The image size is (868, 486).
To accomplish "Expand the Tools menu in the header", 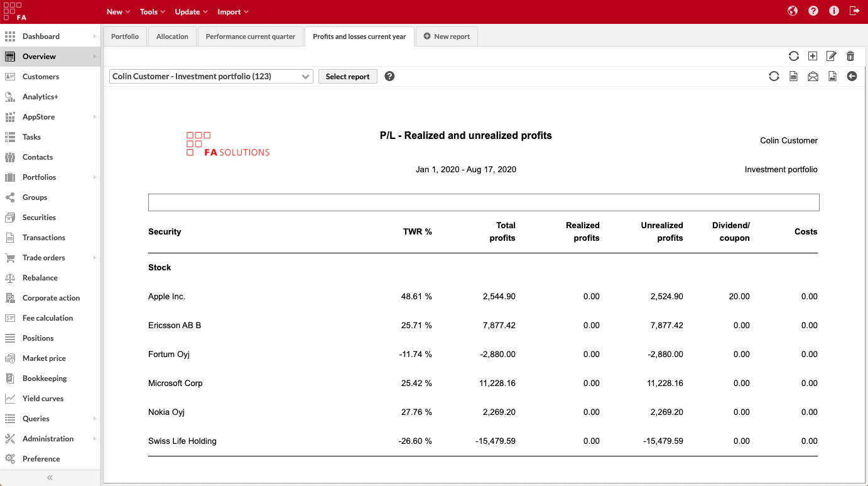I will tap(153, 12).
